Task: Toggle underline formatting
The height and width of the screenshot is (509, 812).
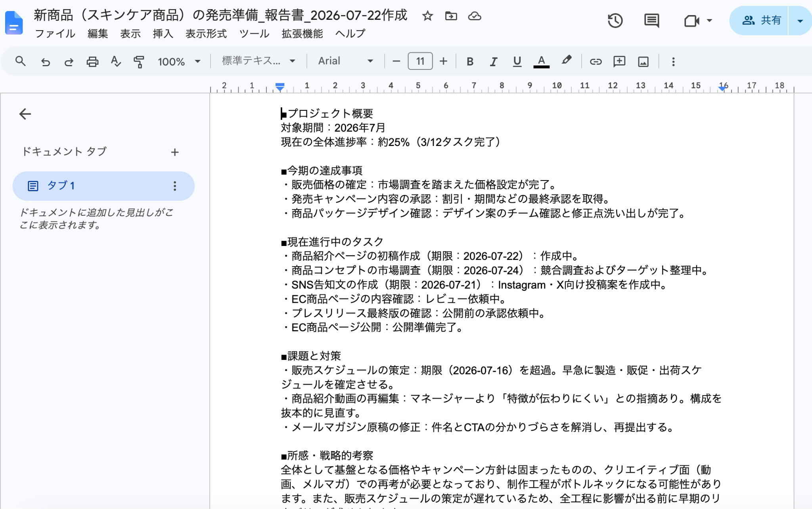Action: [517, 61]
